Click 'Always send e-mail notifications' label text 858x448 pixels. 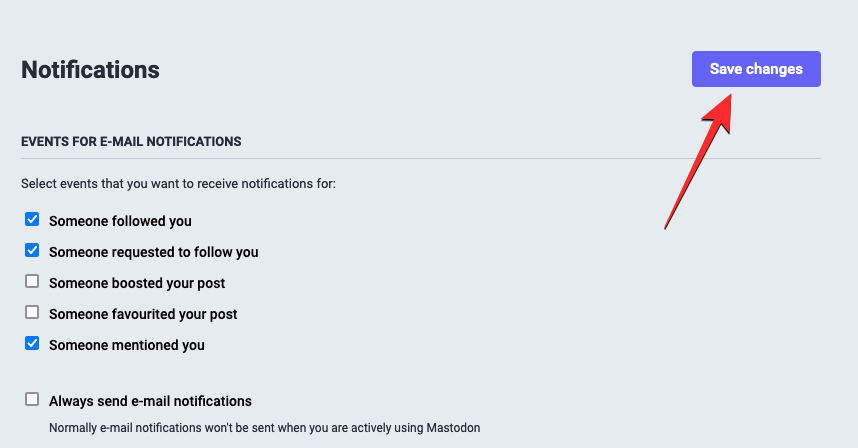[150, 401]
